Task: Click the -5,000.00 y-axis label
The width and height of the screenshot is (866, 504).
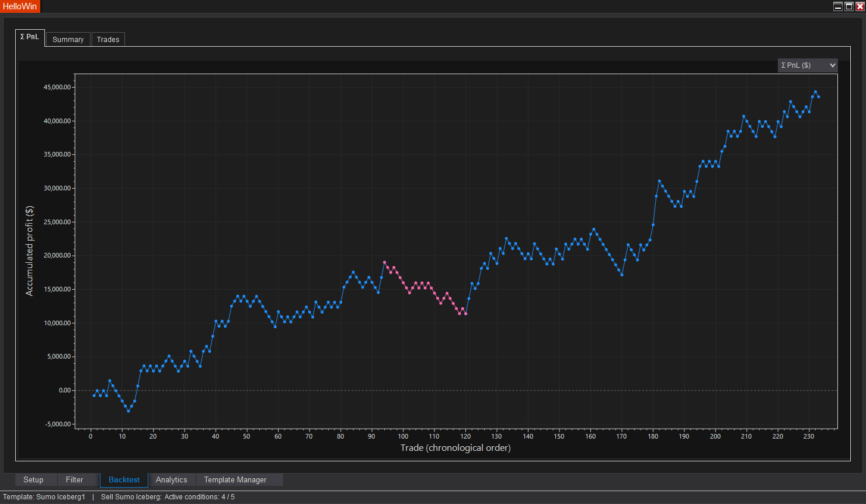Action: click(58, 424)
